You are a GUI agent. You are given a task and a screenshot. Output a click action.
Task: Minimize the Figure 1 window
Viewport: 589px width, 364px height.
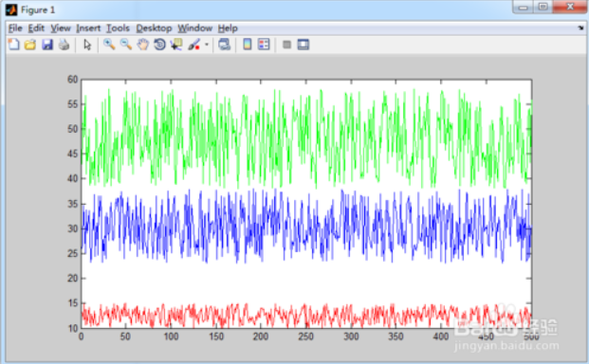tap(523, 7)
